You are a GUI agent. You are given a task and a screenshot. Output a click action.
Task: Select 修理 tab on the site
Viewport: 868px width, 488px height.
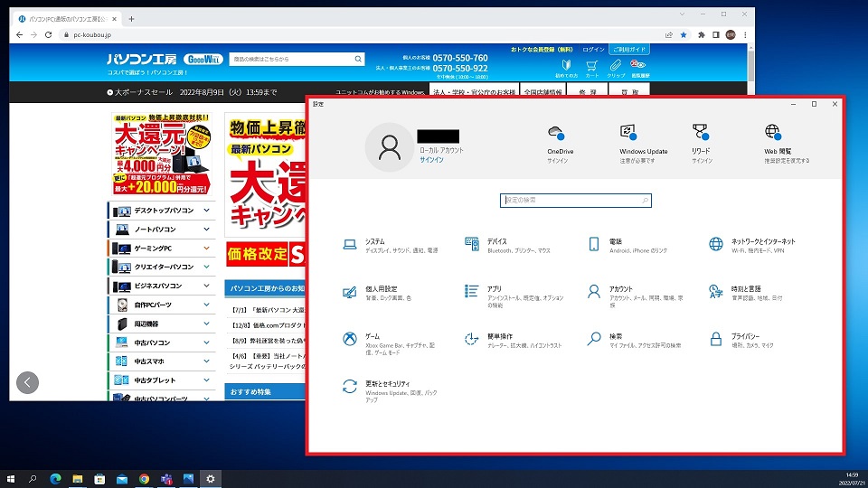click(x=587, y=91)
